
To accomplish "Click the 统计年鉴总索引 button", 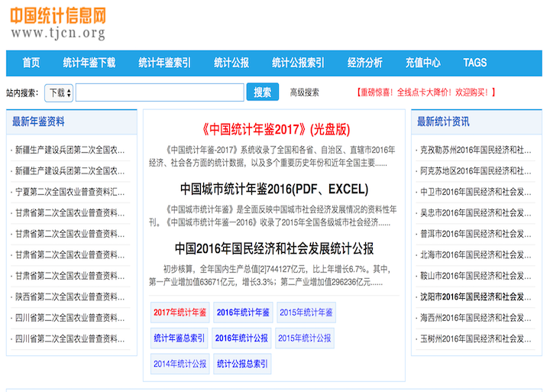I will (x=180, y=339).
